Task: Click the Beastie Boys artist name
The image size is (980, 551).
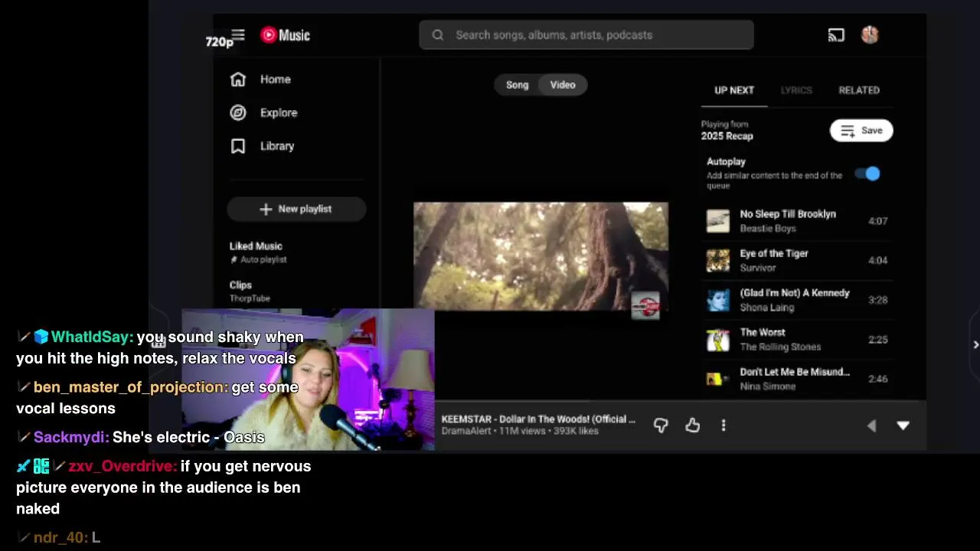Action: pos(768,229)
